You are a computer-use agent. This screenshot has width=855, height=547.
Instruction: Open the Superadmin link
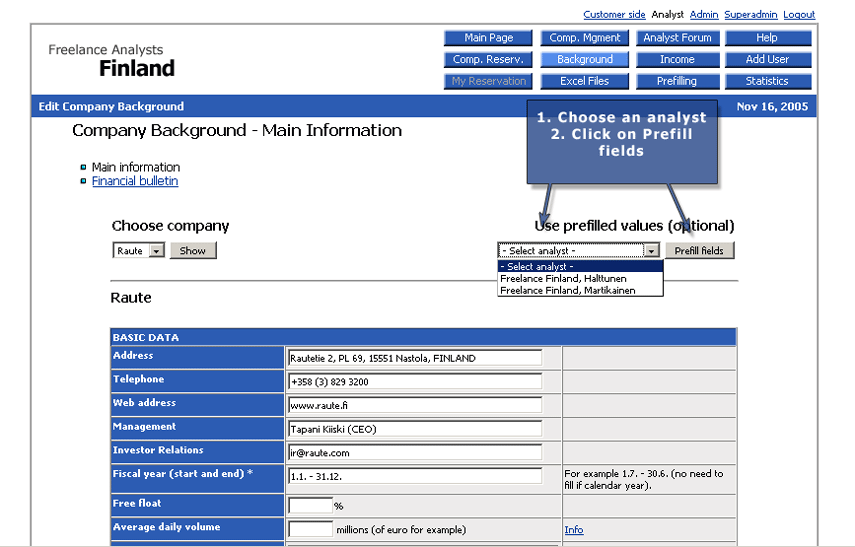point(751,15)
